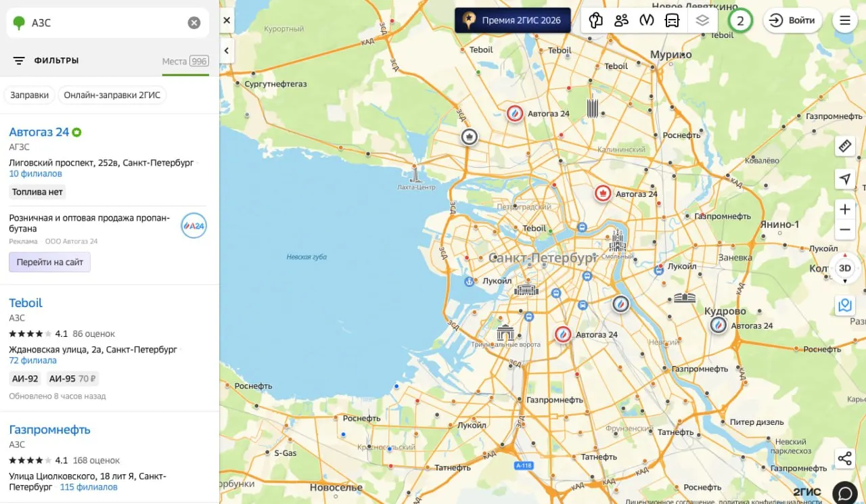
Task: Click the friends on map icon
Action: [x=621, y=20]
